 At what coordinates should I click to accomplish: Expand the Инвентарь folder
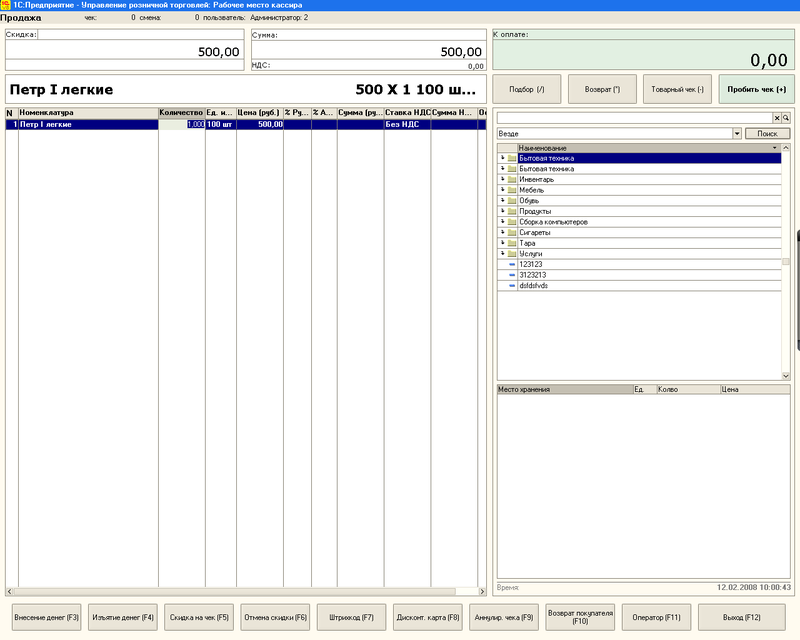click(503, 179)
